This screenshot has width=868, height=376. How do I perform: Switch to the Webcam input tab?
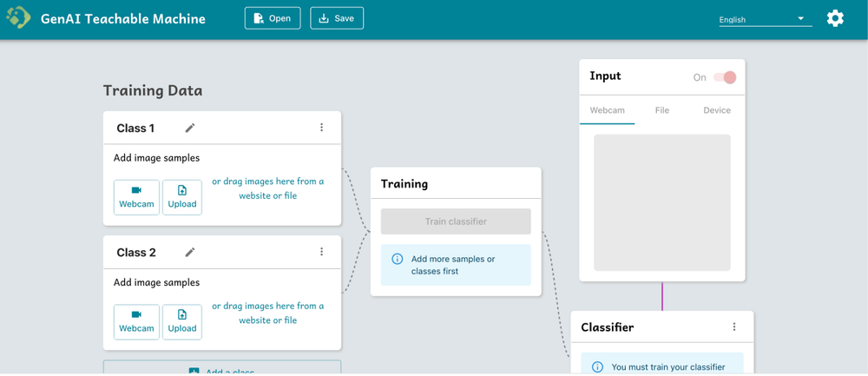point(608,110)
